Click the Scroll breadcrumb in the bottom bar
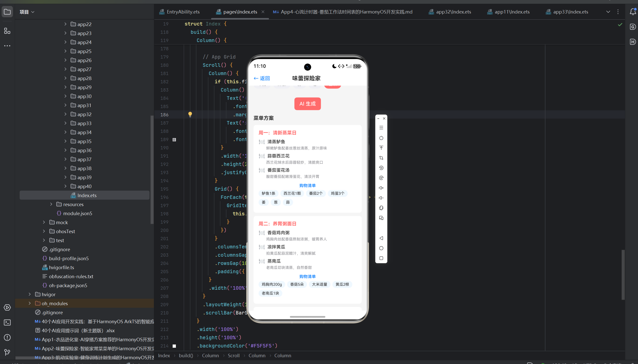Screen dimensions: 638x364 tap(234, 355)
